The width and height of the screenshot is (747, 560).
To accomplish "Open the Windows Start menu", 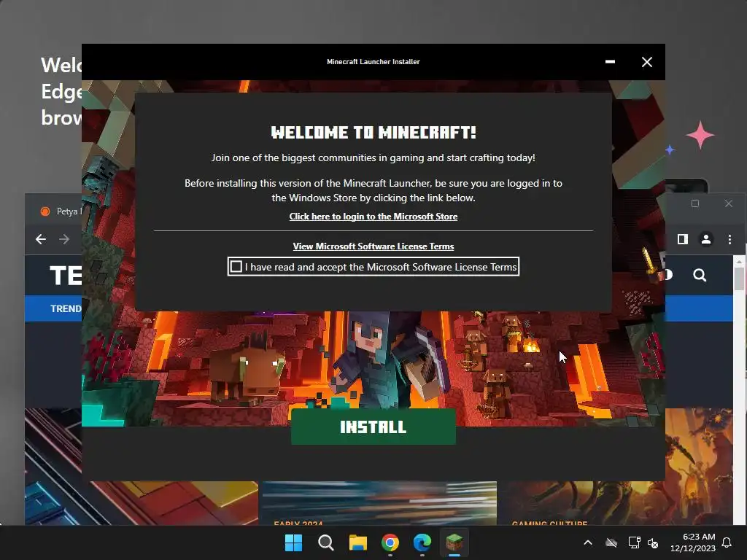I will pyautogui.click(x=293, y=542).
